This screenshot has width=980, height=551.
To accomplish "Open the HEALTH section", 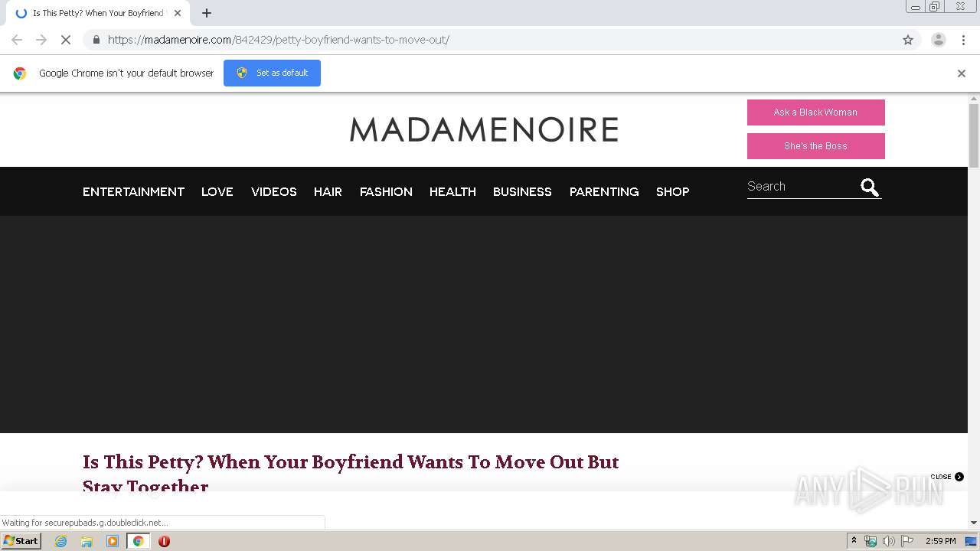I will coord(452,192).
